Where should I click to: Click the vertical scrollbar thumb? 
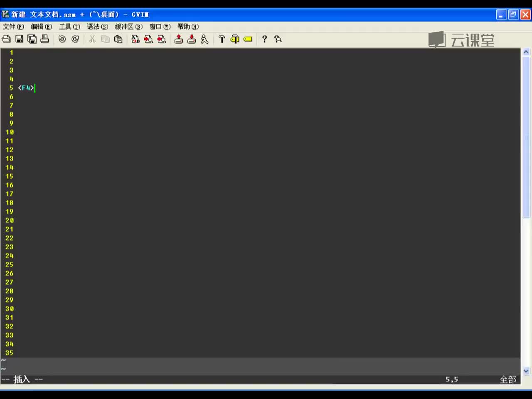(x=526, y=137)
